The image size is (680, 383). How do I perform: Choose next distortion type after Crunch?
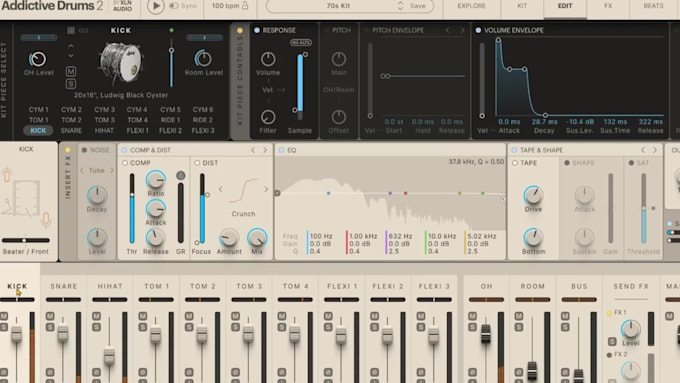(266, 189)
